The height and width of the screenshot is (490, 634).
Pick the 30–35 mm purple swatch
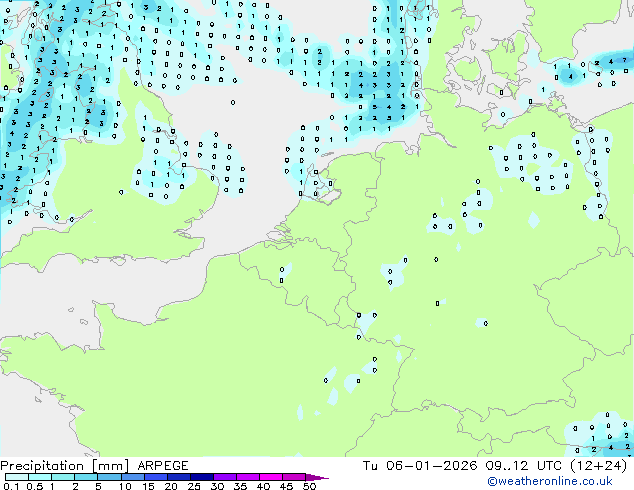pyautogui.click(x=225, y=477)
